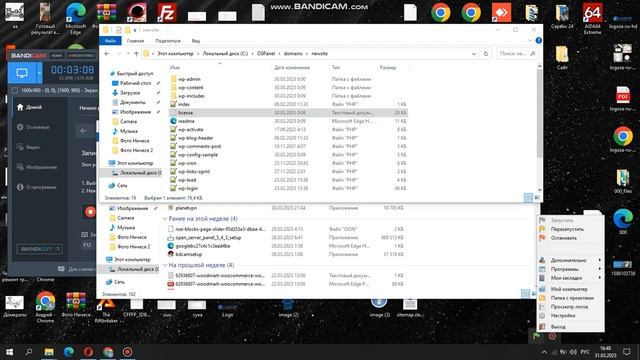640x360 pixels.
Task: Select the wp-cron file
Action: coord(187,163)
